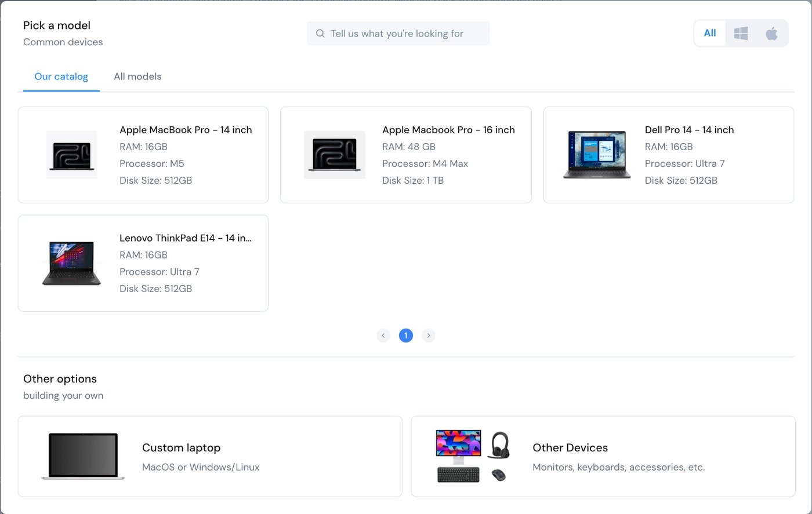The image size is (812, 514).
Task: Open the All models tab
Action: click(137, 76)
